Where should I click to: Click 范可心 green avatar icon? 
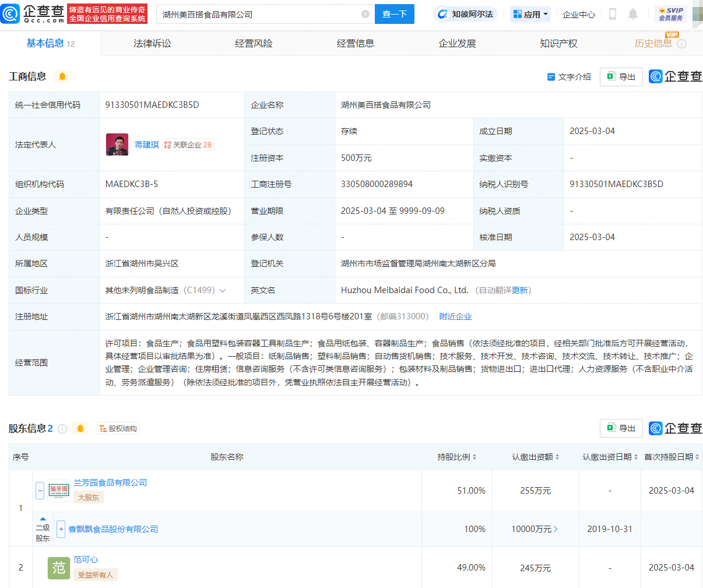point(59,568)
